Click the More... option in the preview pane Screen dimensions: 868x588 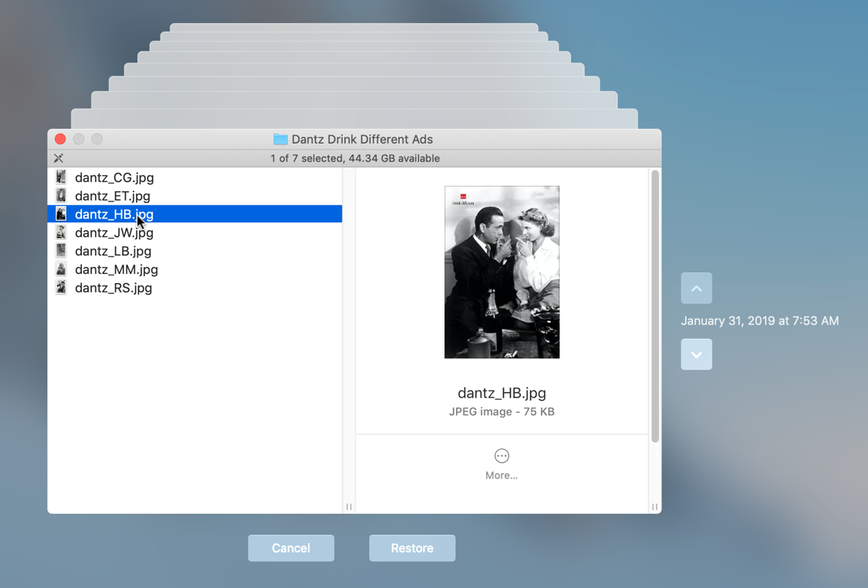tap(502, 475)
